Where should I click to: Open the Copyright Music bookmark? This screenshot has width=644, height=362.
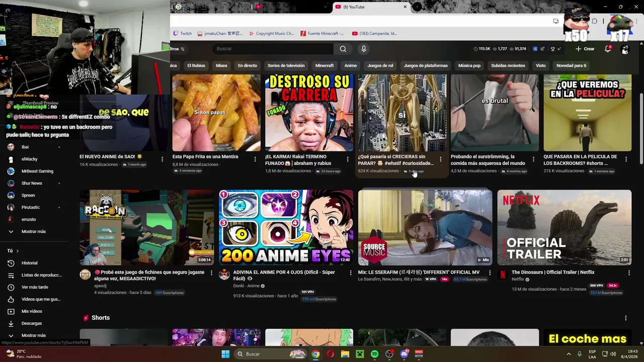(x=272, y=34)
